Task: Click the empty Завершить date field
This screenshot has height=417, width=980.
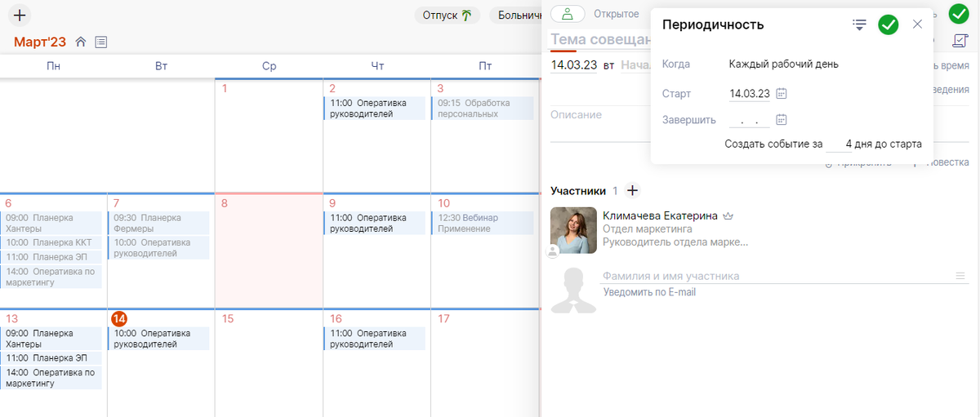Action: point(750,121)
